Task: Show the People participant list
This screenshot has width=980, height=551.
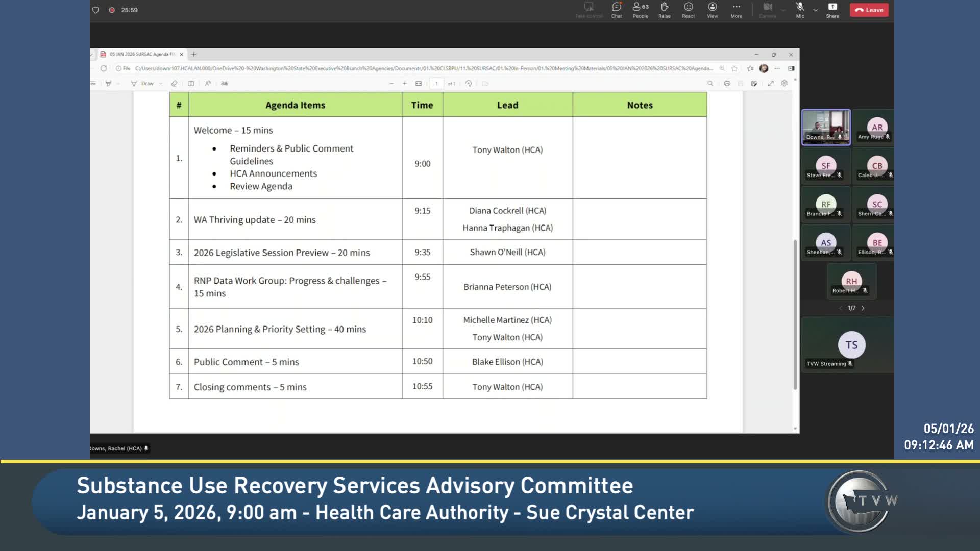Action: pyautogui.click(x=640, y=10)
